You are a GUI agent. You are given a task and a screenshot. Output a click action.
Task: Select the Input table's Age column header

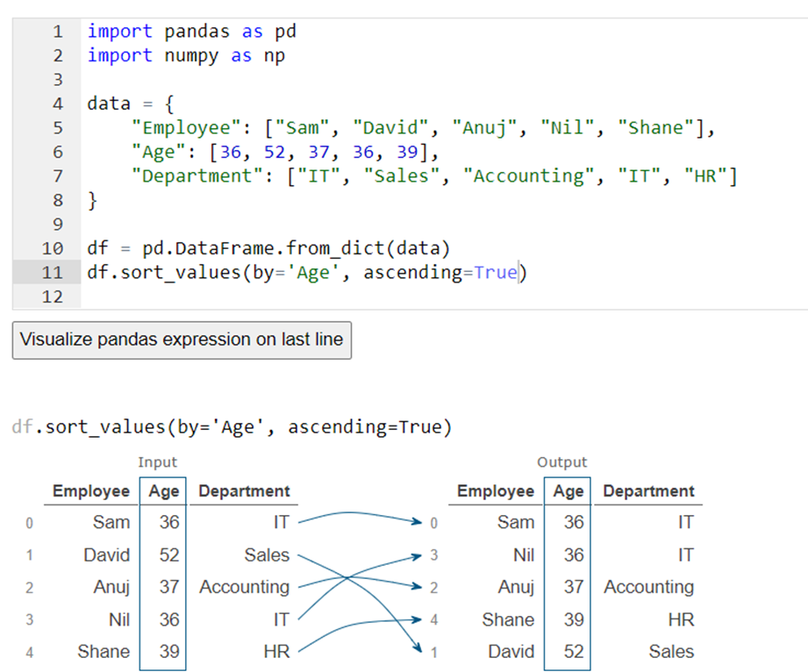pyautogui.click(x=163, y=491)
